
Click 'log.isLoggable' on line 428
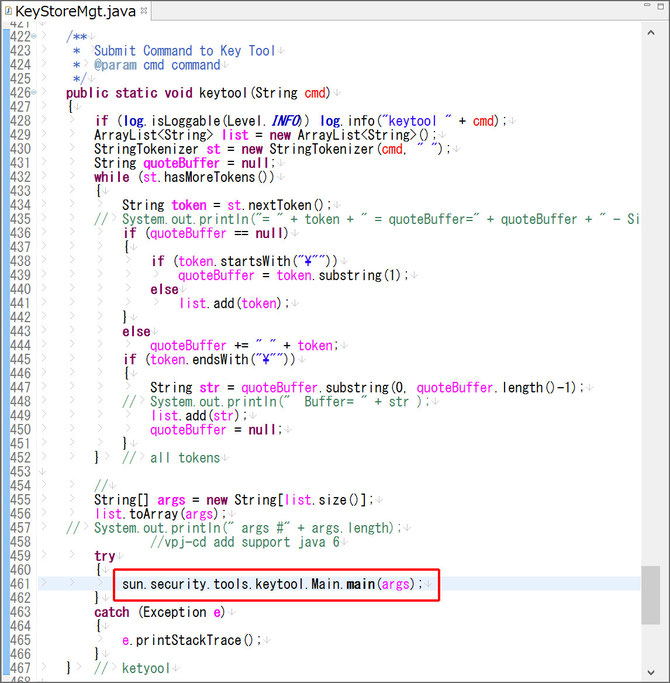click(x=172, y=121)
